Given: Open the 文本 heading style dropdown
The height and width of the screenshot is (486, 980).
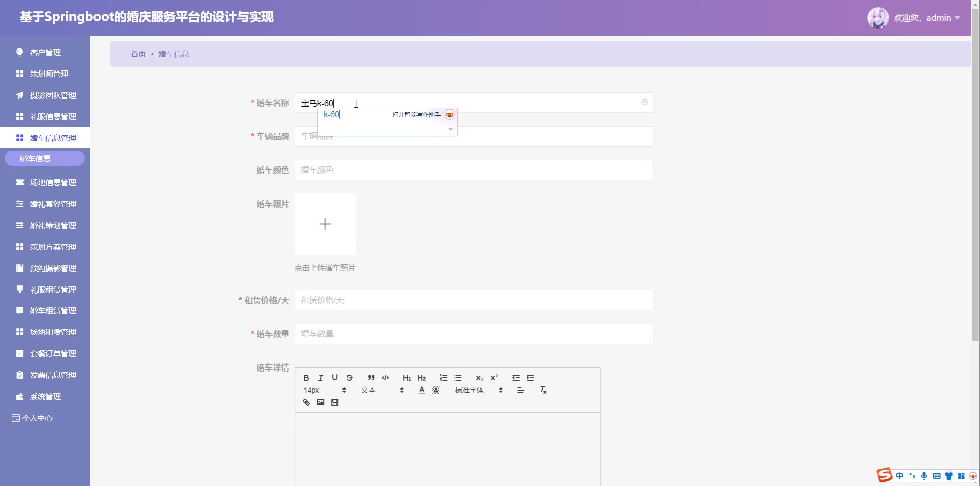Looking at the screenshot, I should tap(382, 390).
